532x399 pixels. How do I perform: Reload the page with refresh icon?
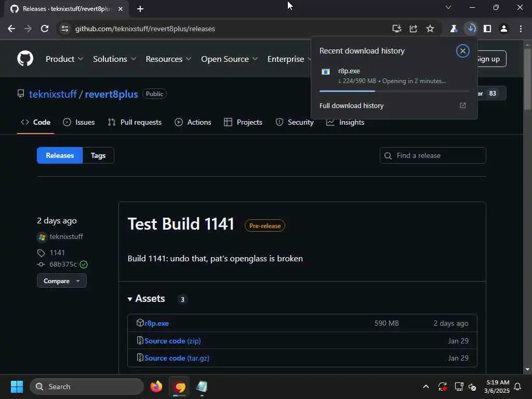click(x=45, y=29)
